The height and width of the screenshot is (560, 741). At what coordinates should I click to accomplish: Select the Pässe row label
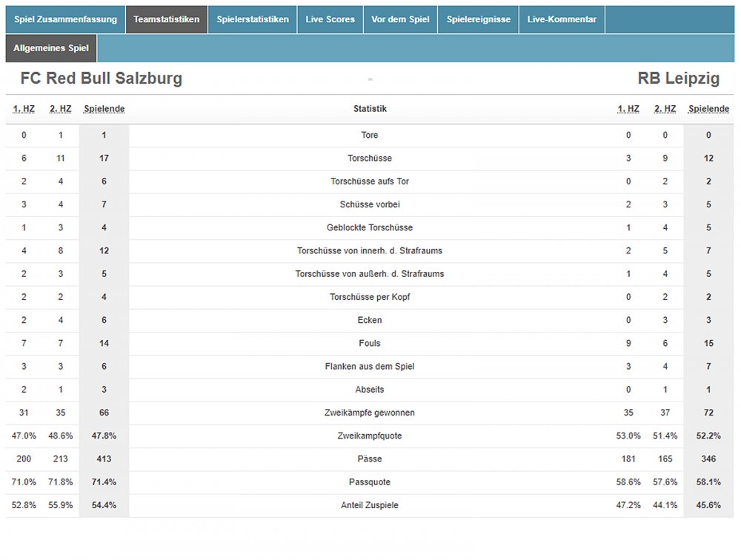coord(370,459)
